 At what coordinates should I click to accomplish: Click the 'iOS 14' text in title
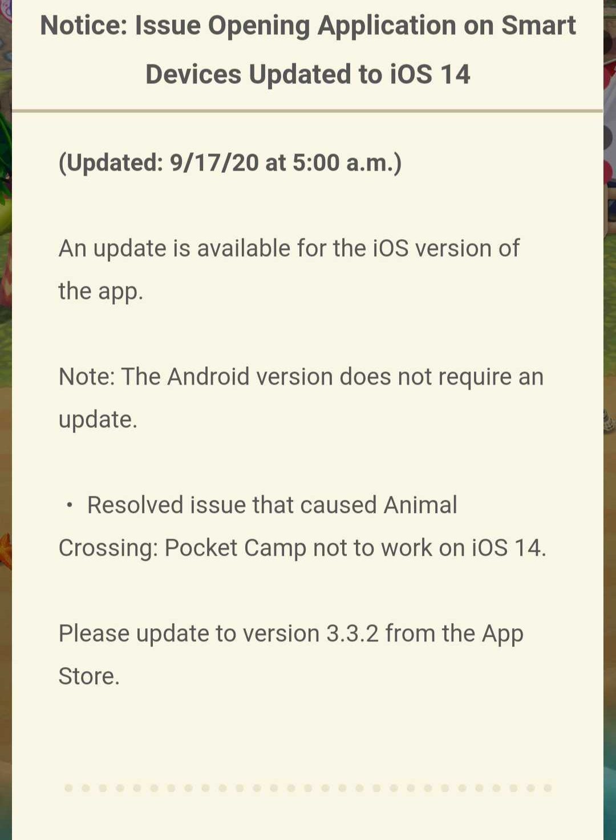tap(430, 74)
